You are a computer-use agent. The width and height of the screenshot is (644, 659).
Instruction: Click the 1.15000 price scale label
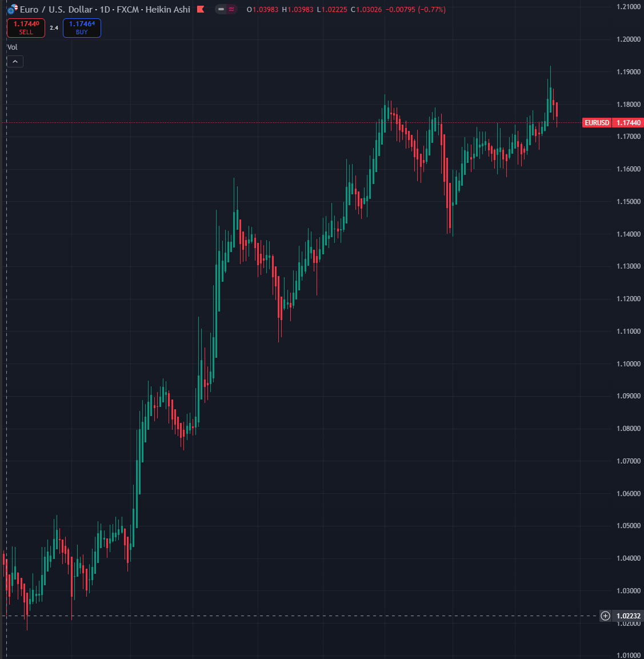pos(629,202)
